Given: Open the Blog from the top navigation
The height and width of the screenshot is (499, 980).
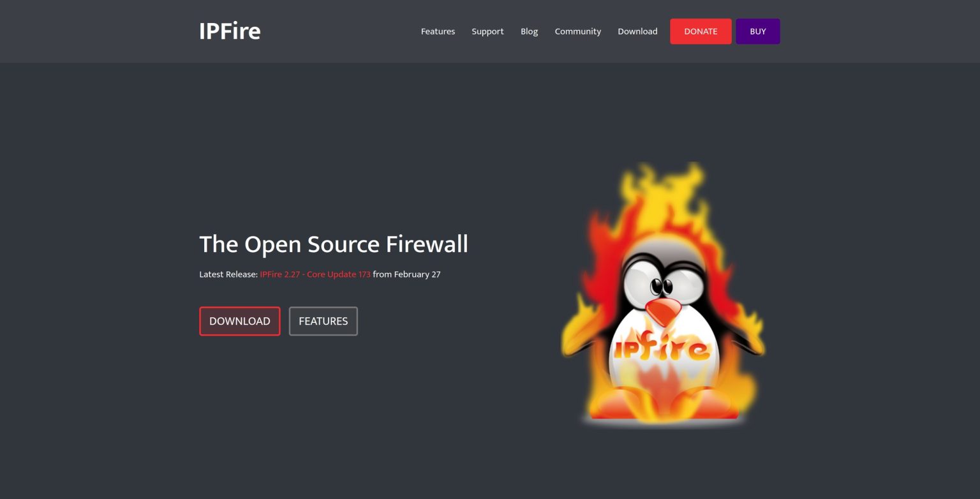Looking at the screenshot, I should tap(529, 31).
